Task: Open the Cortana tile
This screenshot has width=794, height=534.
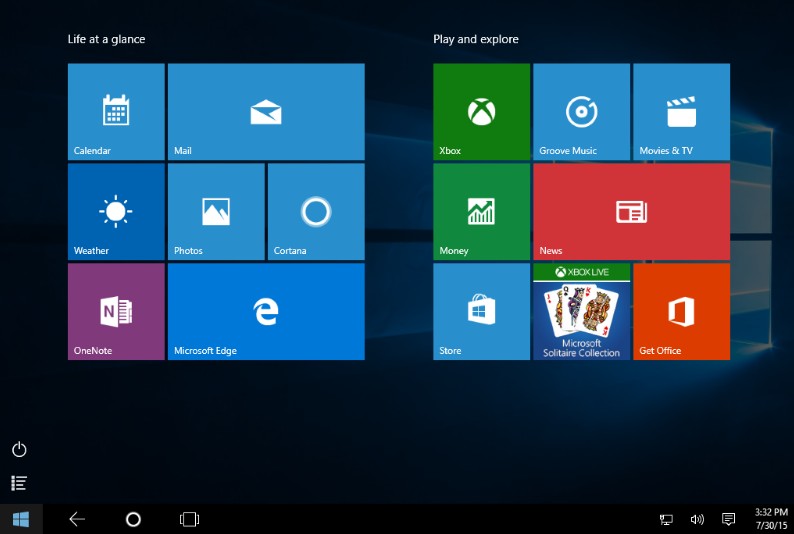Action: tap(316, 212)
